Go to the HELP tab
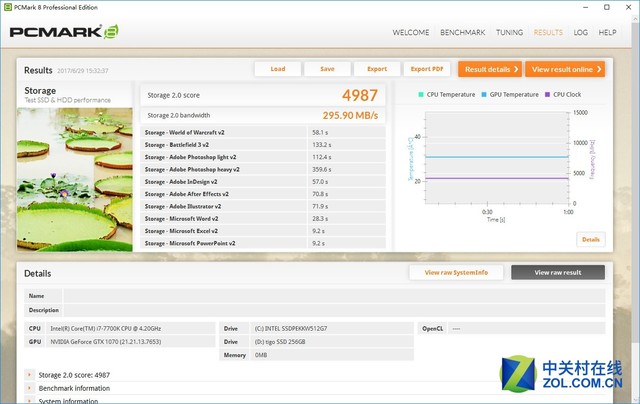 pos(607,32)
